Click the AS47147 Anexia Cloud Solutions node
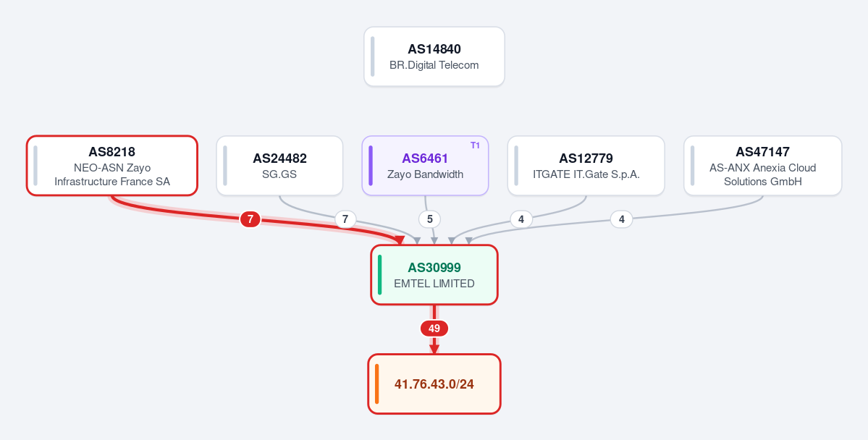 [763, 166]
